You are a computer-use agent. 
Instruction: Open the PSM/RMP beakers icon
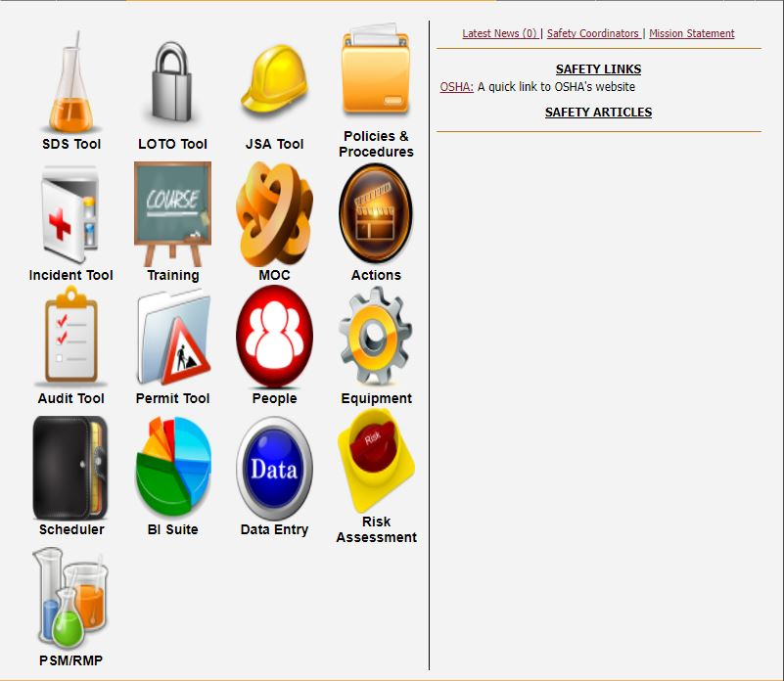(x=70, y=598)
